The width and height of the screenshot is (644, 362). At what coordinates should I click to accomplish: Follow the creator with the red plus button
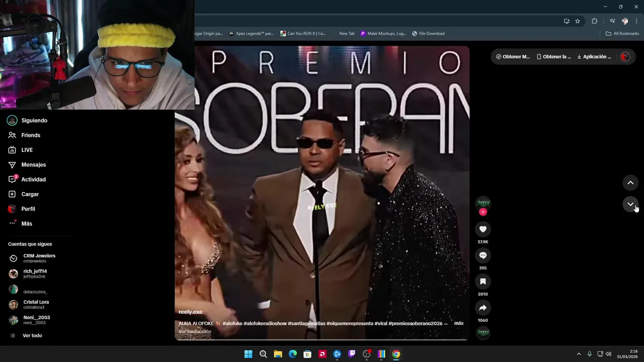tap(483, 212)
